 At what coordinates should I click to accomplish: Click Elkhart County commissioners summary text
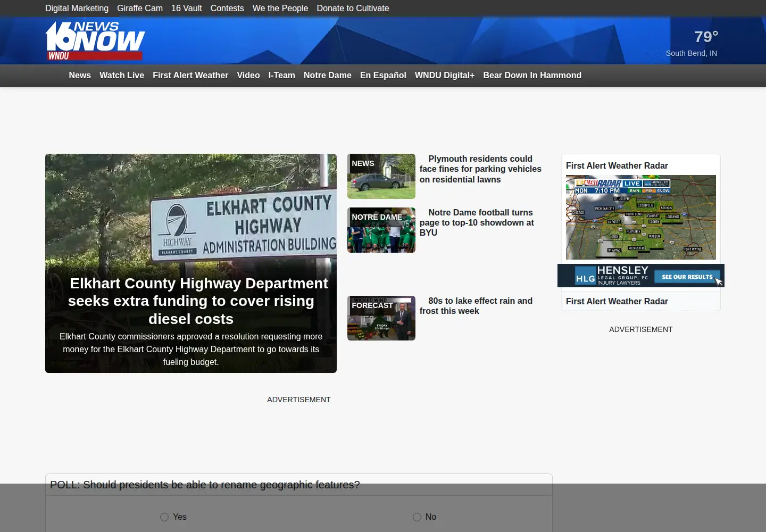191,350
